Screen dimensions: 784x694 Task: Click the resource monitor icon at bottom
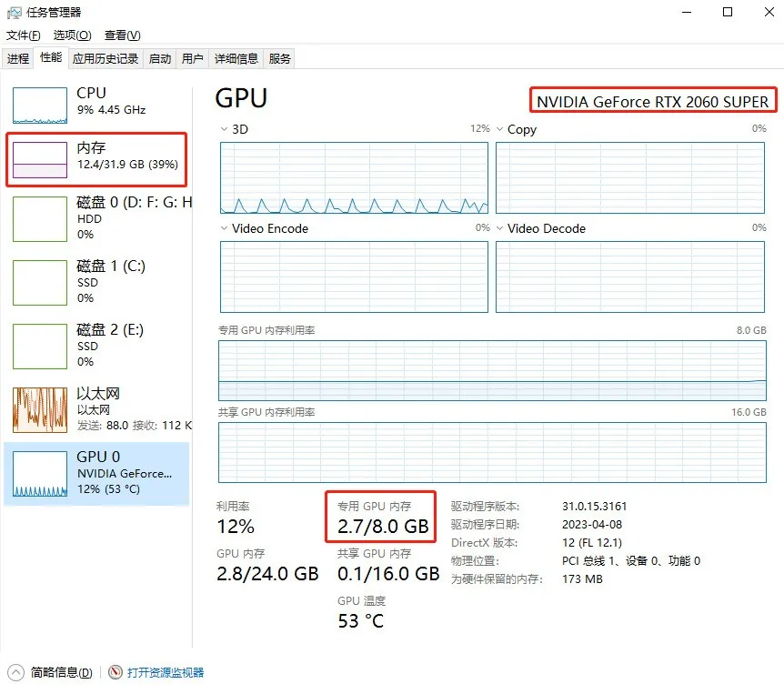point(116,673)
